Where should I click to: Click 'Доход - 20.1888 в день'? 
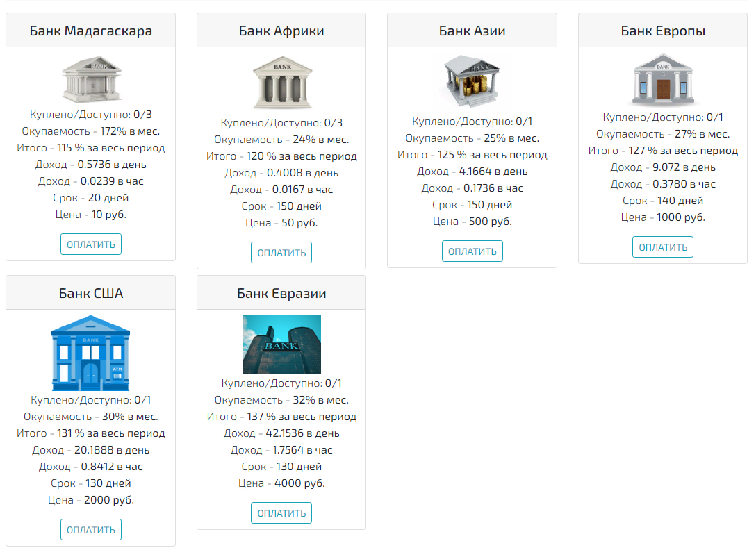tap(90, 450)
